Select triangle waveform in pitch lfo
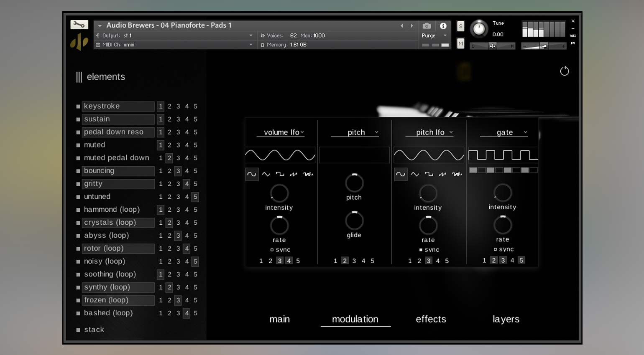Screen dimensions: 644x355 415,174
